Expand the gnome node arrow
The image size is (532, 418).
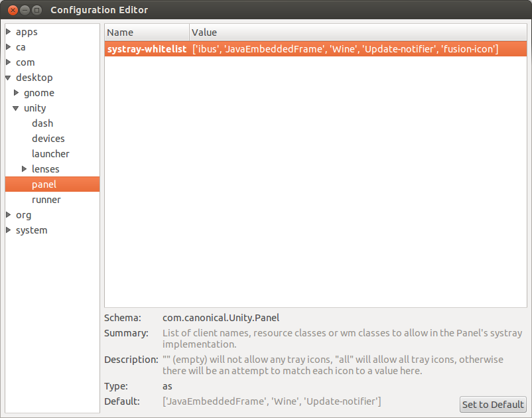click(x=17, y=93)
